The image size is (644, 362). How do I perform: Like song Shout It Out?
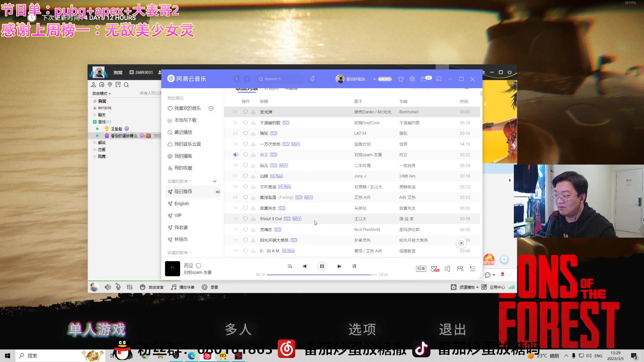click(245, 219)
